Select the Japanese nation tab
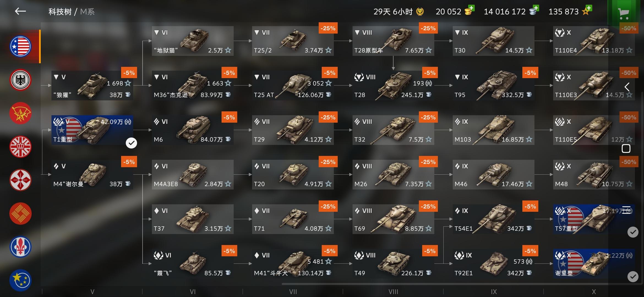 pyautogui.click(x=21, y=180)
